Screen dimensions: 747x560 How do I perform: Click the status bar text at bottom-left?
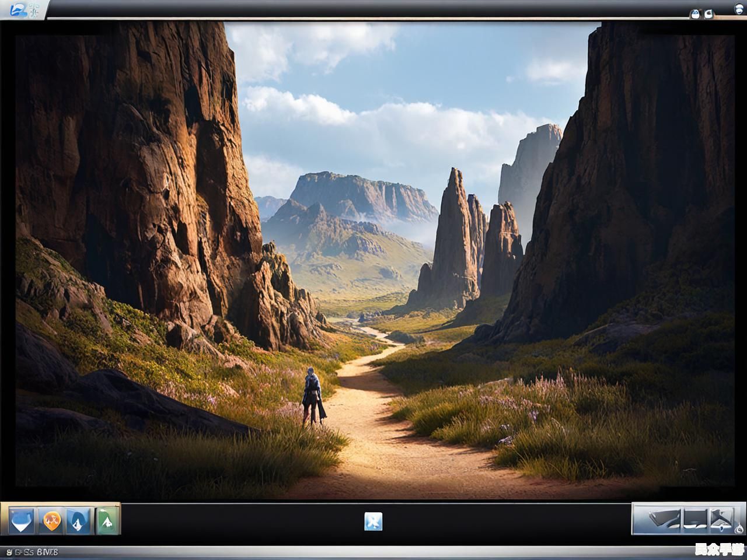tap(32, 551)
